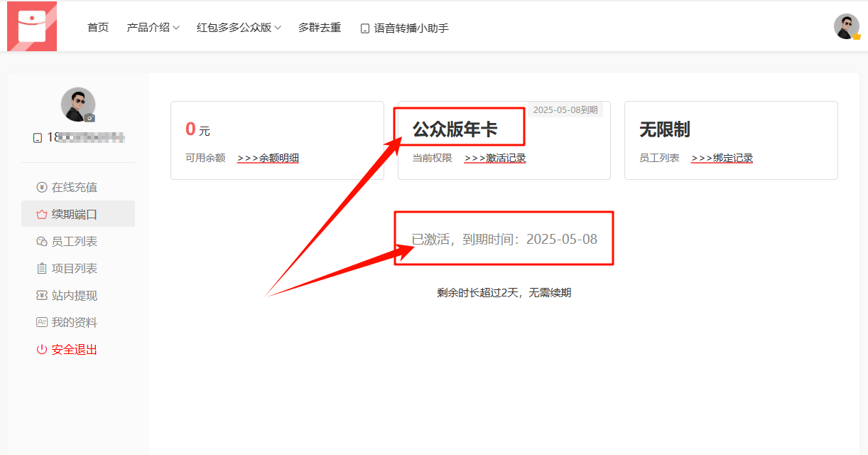
Task: Open the >>>余额明细 link
Action: pyautogui.click(x=268, y=158)
